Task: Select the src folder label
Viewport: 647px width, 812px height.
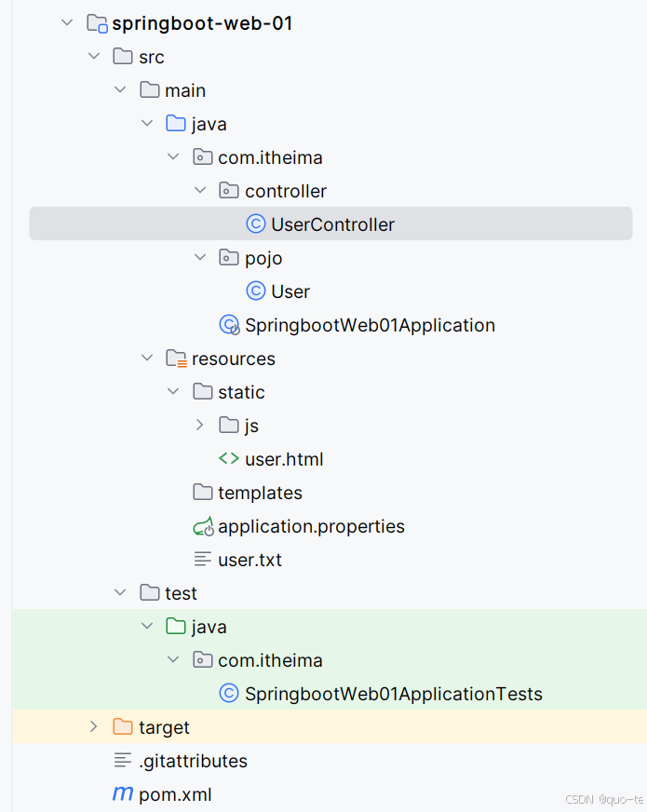Action: [x=151, y=57]
